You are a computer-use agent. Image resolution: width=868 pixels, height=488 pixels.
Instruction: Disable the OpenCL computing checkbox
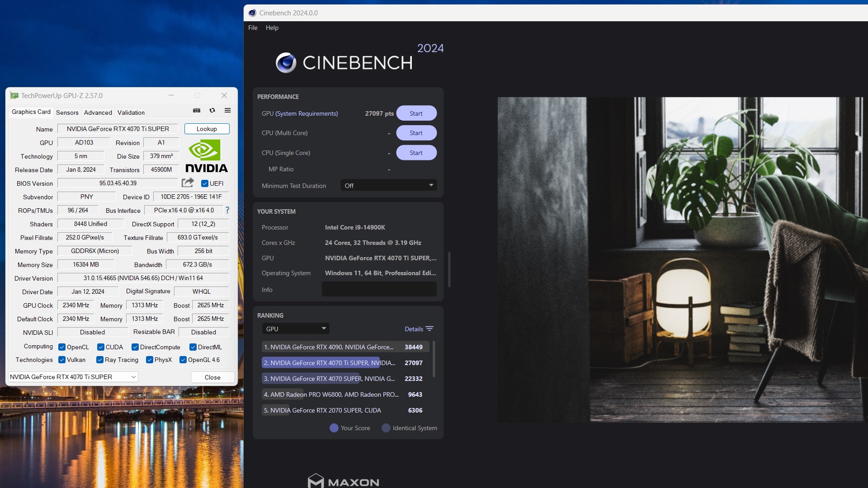(62, 347)
